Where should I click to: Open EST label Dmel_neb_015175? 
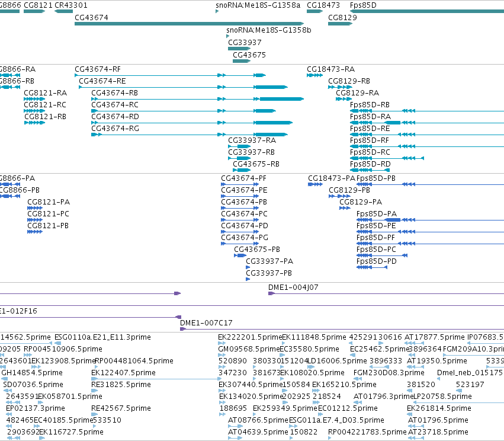tap(470, 373)
